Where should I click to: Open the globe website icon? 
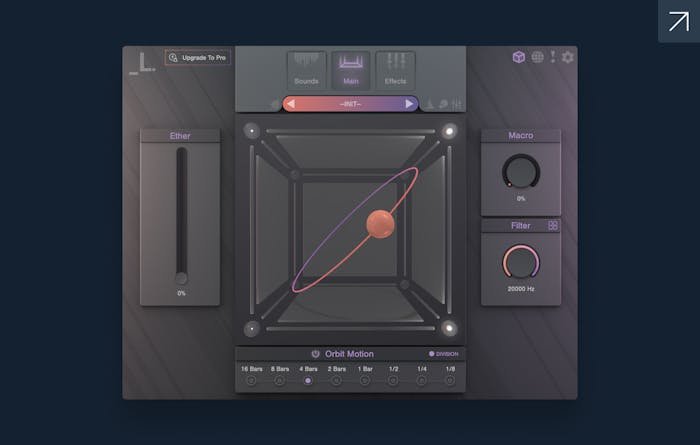pos(537,57)
